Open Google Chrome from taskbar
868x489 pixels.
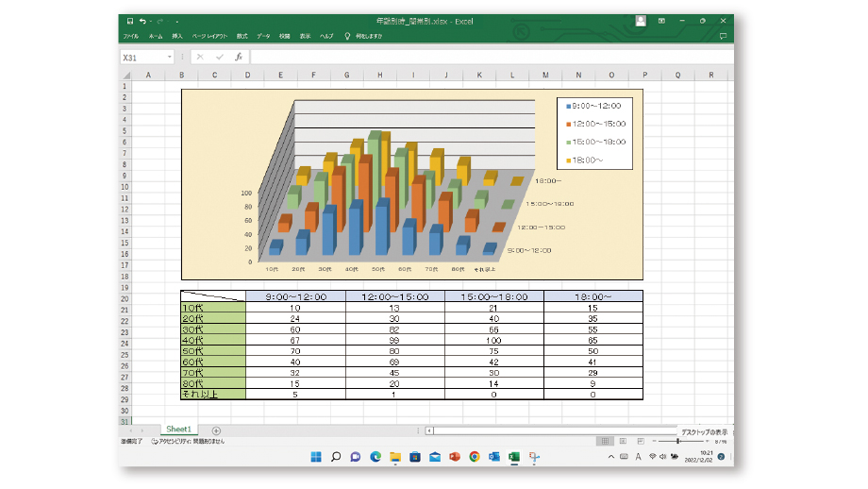[475, 457]
